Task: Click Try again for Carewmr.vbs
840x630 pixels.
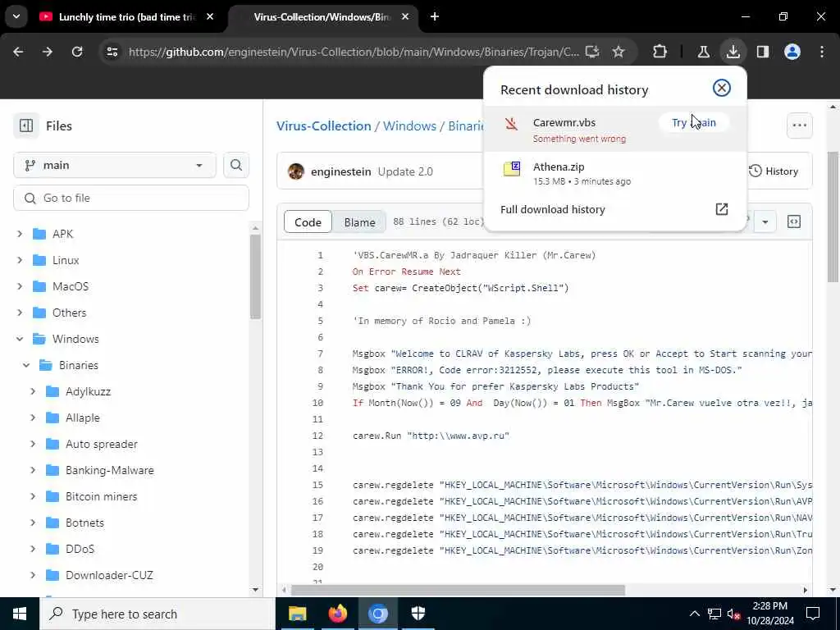Action: pos(694,123)
